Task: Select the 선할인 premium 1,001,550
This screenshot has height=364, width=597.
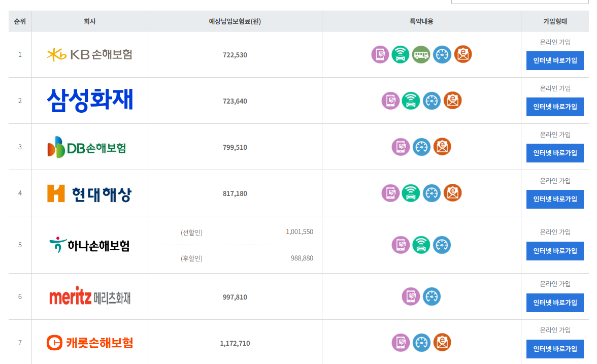Action: 300,232
